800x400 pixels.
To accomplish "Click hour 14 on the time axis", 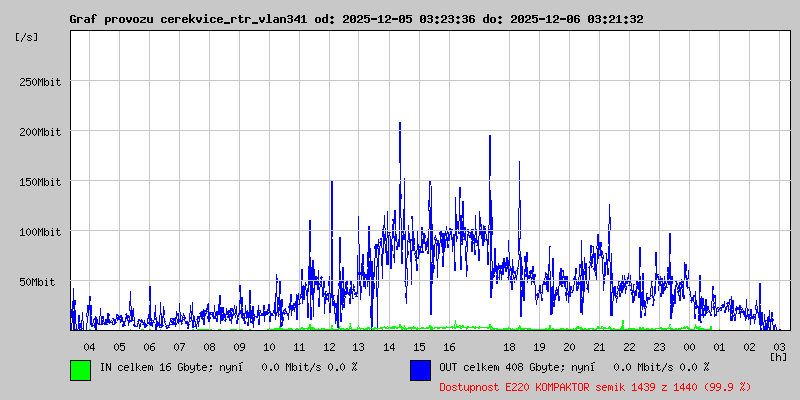I will coord(389,347).
